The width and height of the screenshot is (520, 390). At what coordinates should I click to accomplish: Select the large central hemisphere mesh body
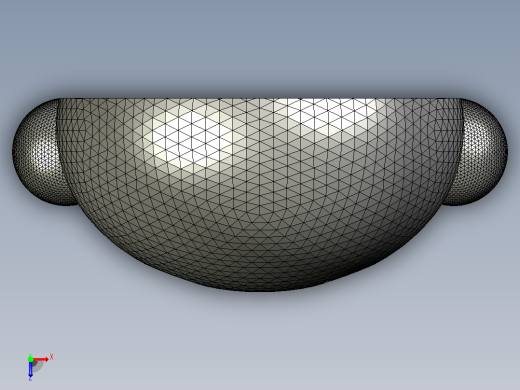click(x=260, y=194)
